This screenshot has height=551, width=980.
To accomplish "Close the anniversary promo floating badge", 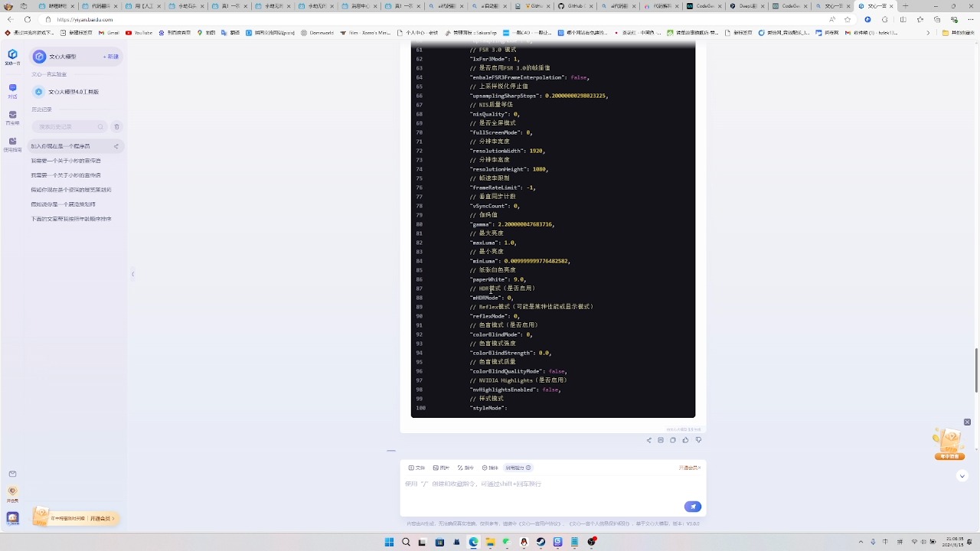I will tap(967, 422).
